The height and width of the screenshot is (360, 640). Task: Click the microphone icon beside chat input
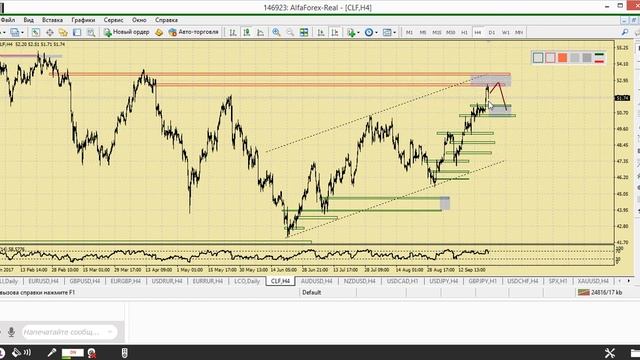[11, 332]
